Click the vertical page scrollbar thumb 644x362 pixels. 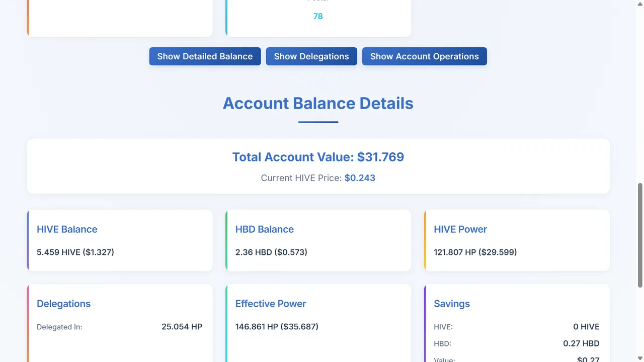640,235
